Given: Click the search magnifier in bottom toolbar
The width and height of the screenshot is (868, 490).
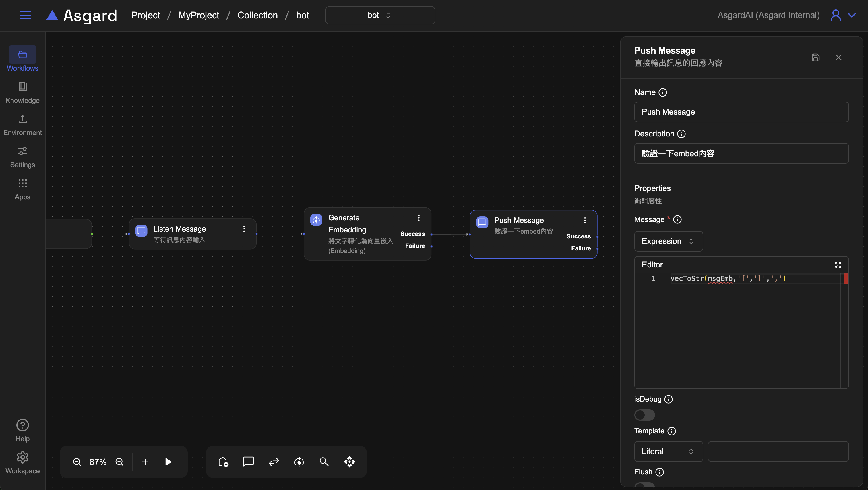Looking at the screenshot, I should (324, 461).
